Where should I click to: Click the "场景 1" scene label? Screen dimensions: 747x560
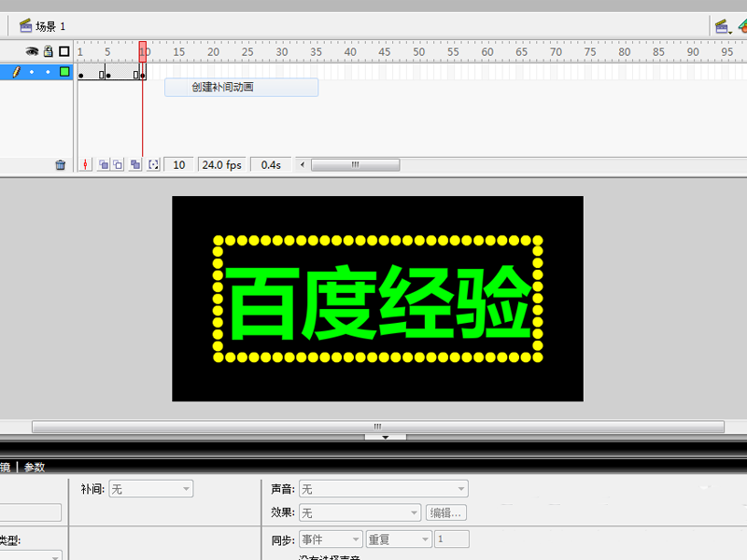(x=50, y=27)
